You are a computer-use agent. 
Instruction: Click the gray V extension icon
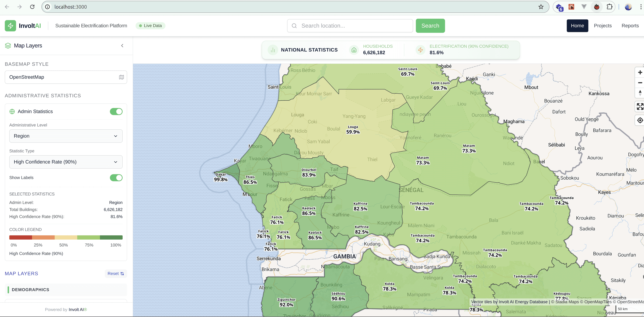(584, 7)
